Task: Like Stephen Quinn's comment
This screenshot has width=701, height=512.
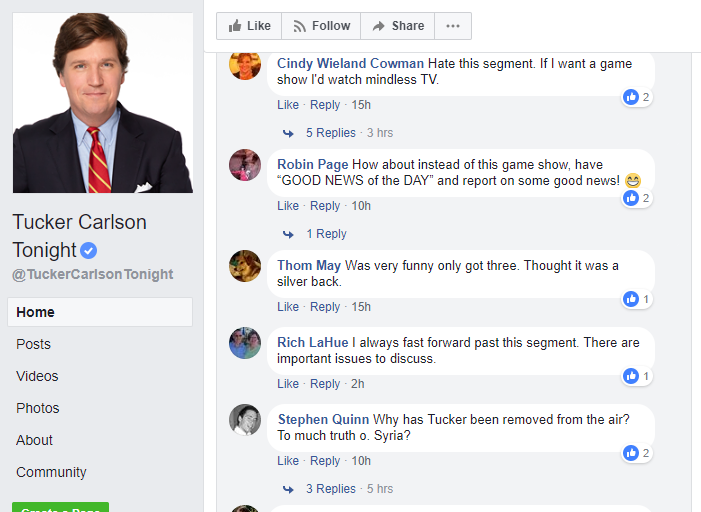Action: [x=288, y=461]
